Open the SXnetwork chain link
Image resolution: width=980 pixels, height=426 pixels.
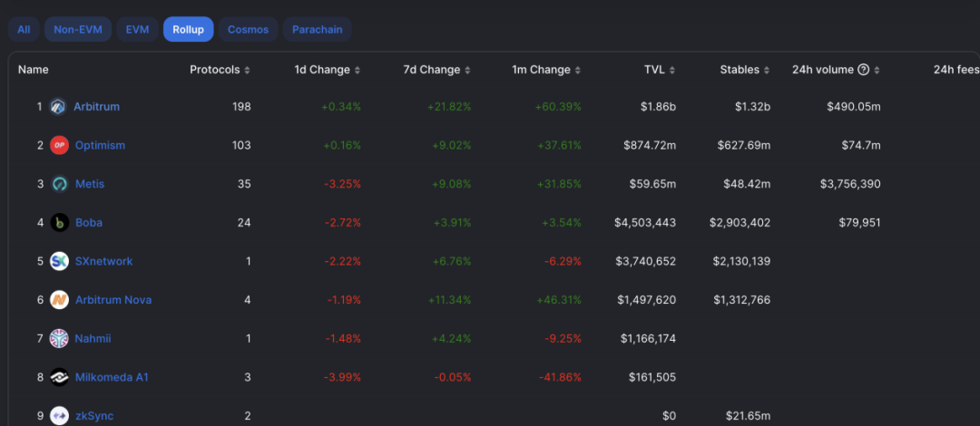[x=103, y=261]
